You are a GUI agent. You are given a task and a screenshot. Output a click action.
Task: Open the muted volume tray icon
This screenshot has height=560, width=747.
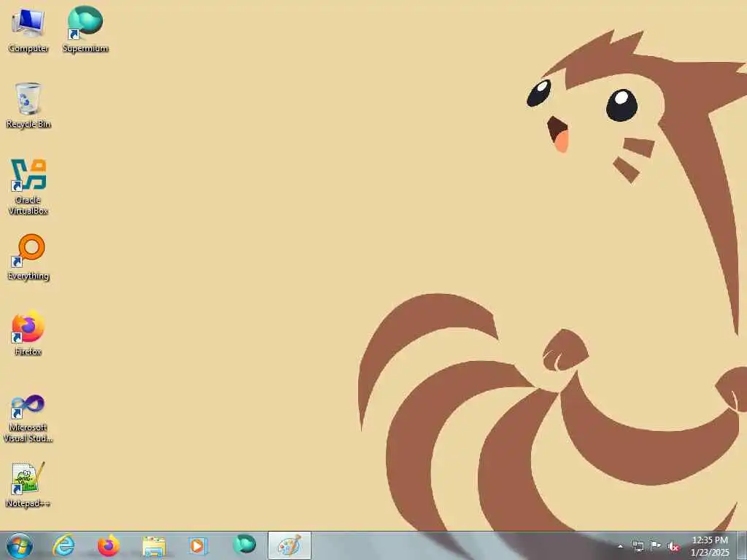pyautogui.click(x=673, y=547)
